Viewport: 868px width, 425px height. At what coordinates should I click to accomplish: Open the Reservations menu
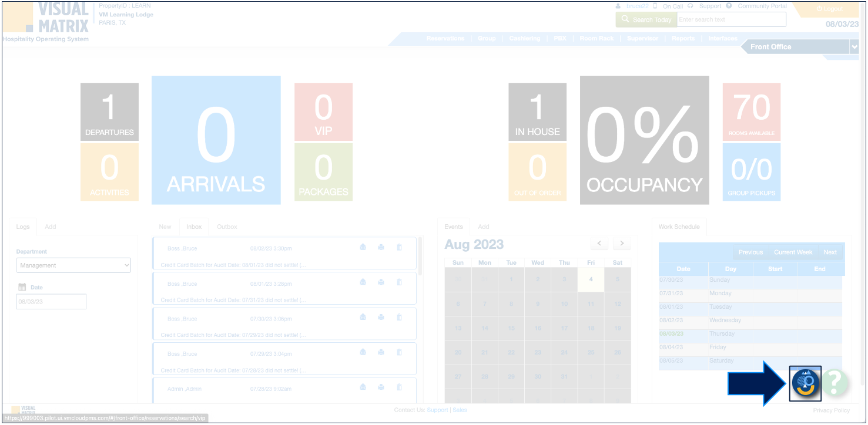click(x=445, y=39)
